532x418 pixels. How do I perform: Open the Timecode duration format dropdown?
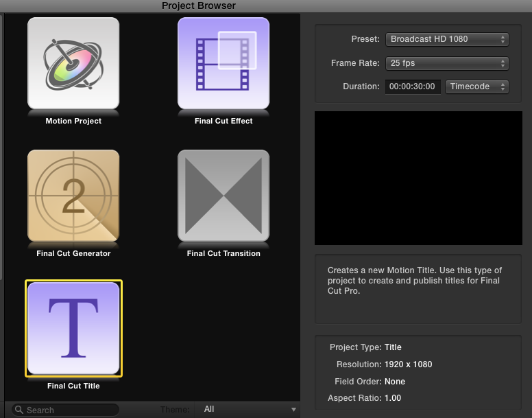click(x=477, y=86)
